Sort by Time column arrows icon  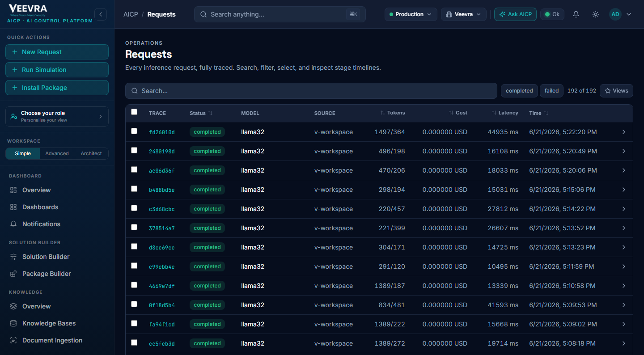(546, 113)
